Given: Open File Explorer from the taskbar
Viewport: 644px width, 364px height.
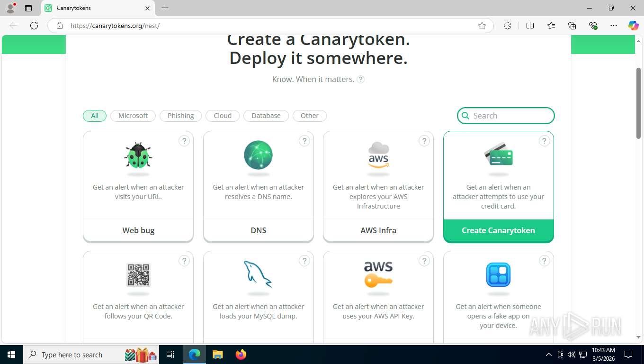Looking at the screenshot, I should tap(218, 355).
